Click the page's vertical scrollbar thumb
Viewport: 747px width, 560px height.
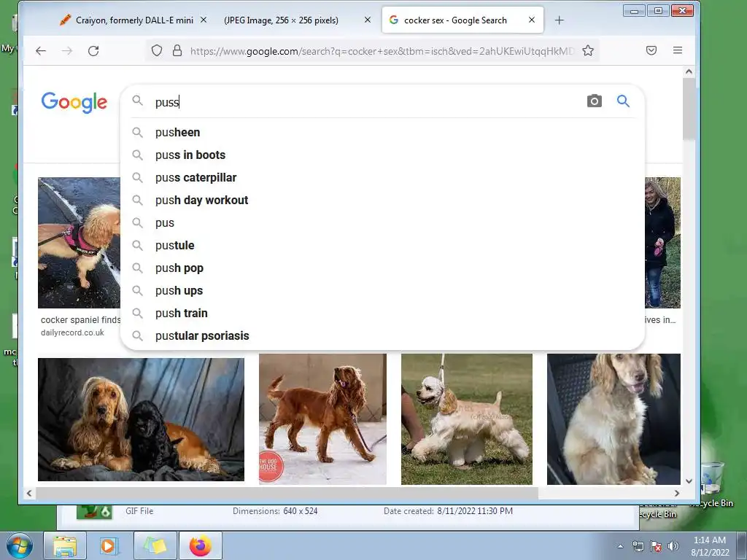[689, 109]
